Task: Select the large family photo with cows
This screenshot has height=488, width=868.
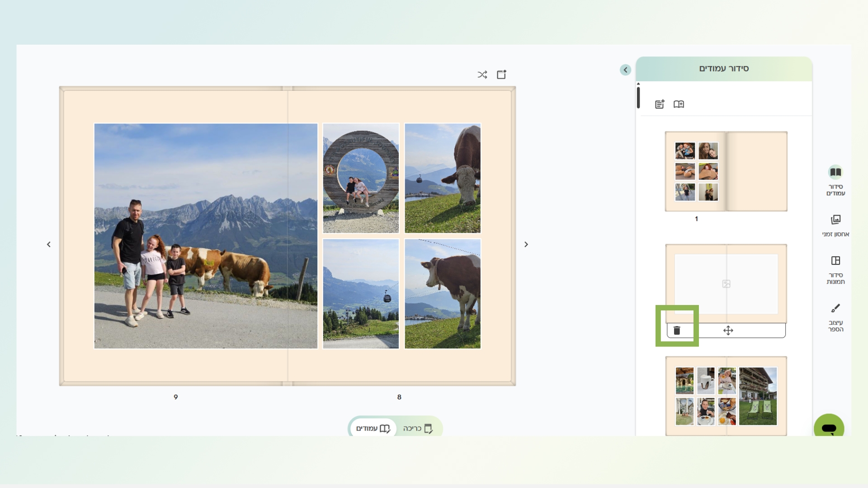Action: (206, 236)
